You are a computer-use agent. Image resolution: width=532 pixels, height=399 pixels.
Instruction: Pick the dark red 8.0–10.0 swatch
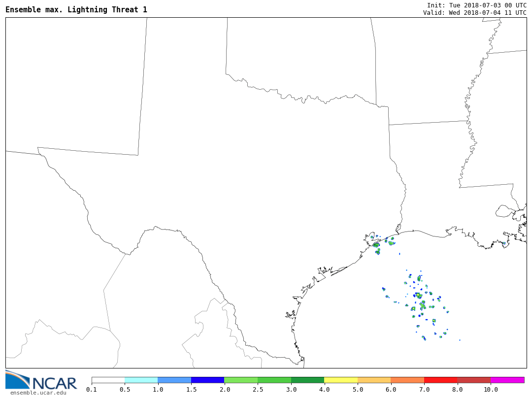click(474, 380)
